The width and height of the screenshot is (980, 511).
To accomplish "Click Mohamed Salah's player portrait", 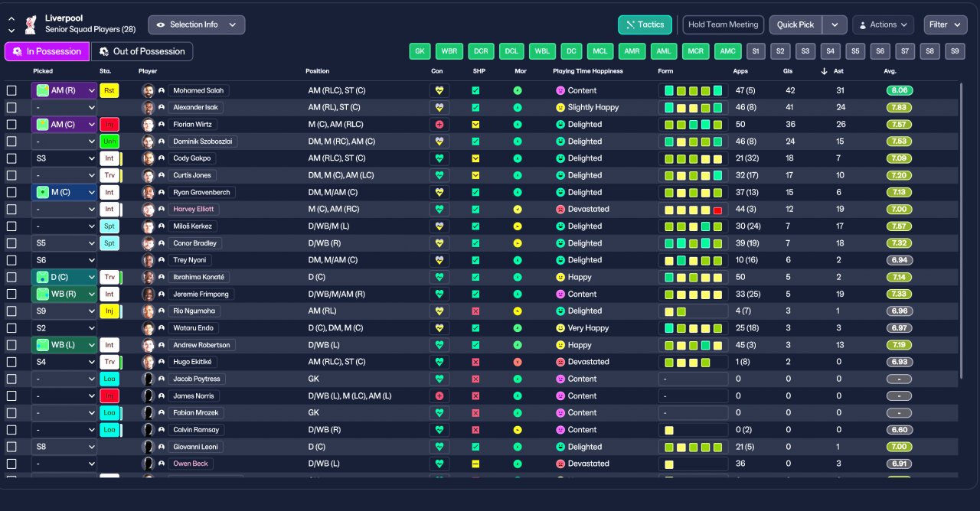I will click(x=148, y=90).
